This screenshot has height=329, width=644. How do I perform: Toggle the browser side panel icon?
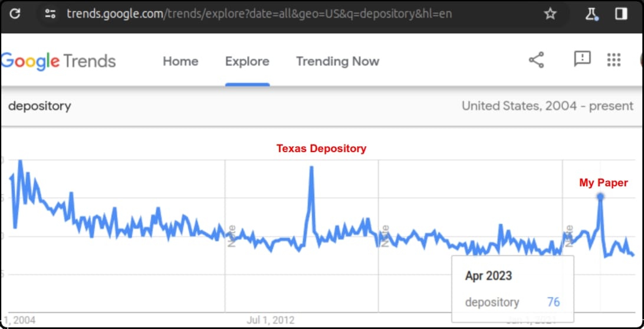(620, 14)
